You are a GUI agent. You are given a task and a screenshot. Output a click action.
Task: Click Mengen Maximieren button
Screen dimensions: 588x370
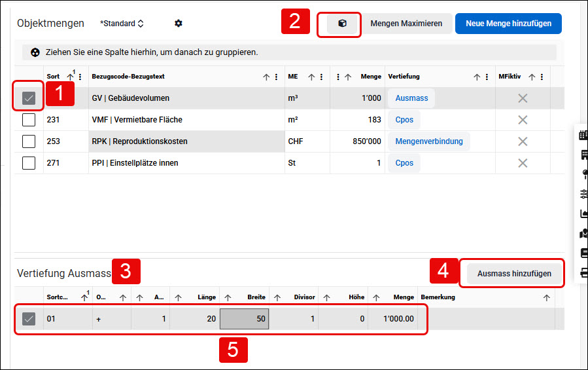pos(406,24)
